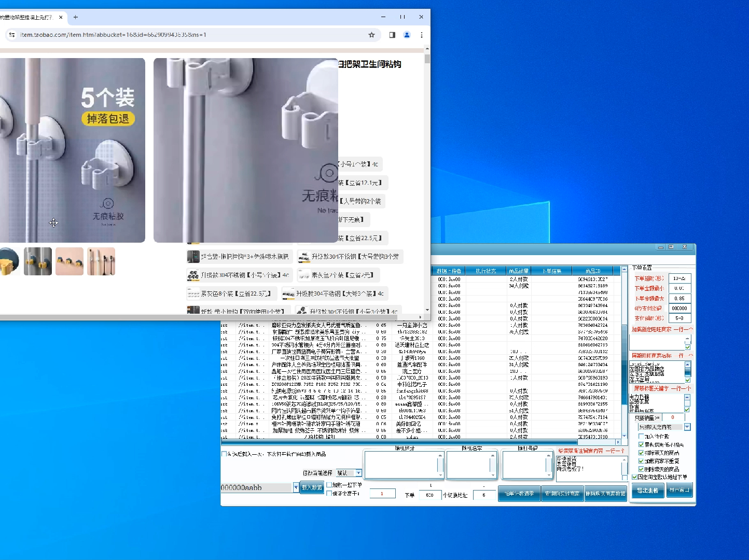The width and height of the screenshot is (749, 560).
Task: Click the browser page scroll-down arrow
Action: coord(427,310)
